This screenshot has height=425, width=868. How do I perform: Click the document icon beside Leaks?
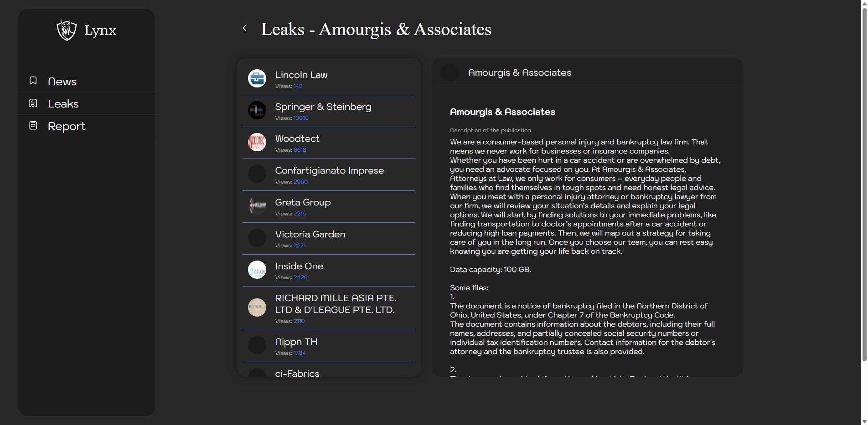[33, 103]
